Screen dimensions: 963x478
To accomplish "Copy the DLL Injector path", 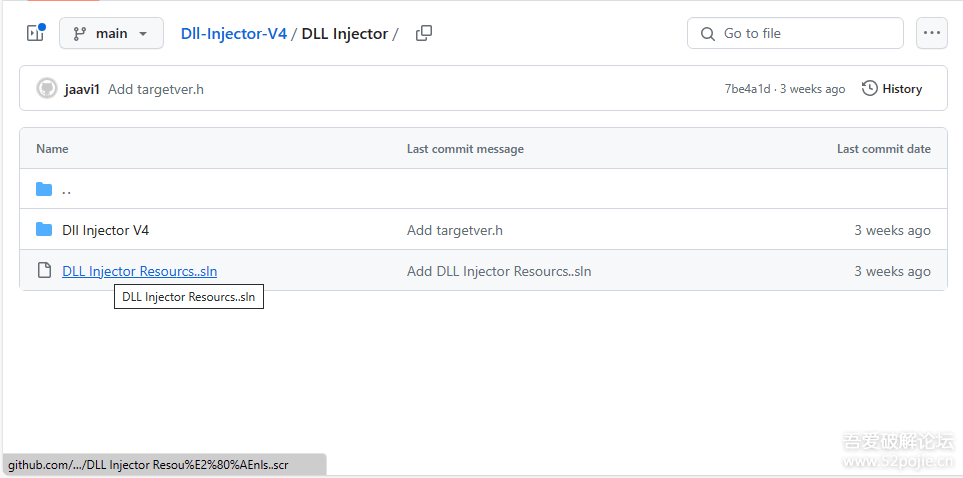I will tap(424, 33).
